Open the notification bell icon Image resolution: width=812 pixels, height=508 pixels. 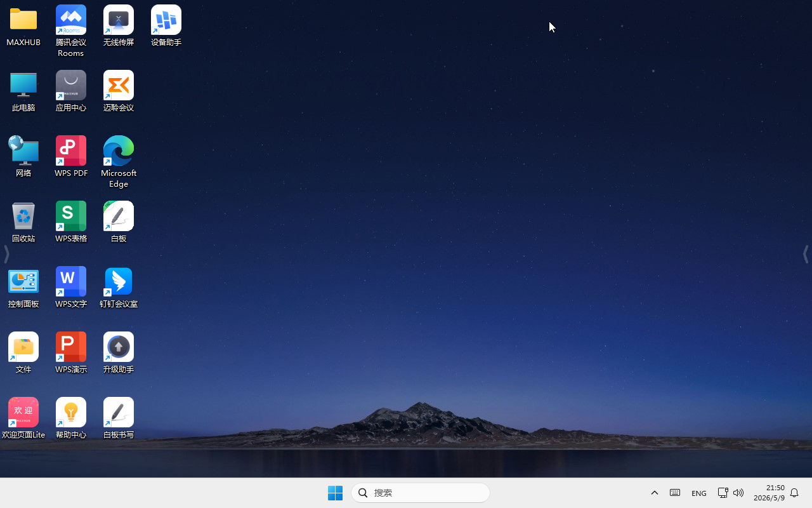tap(794, 493)
